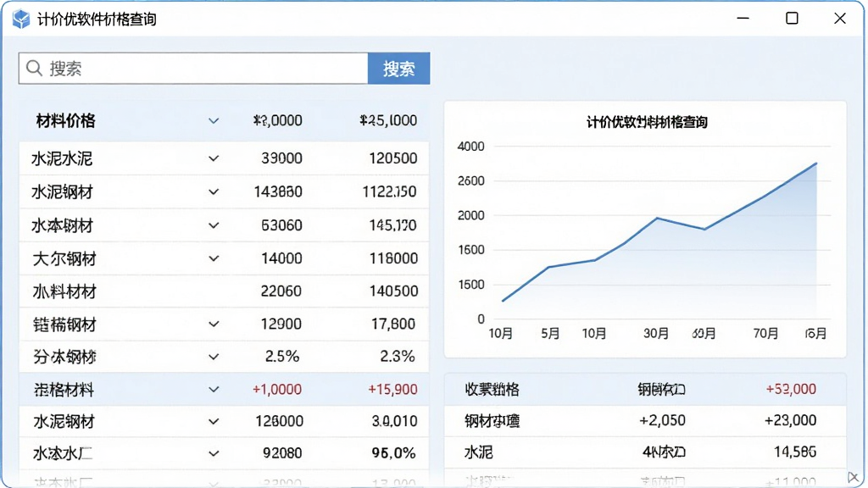Image resolution: width=868 pixels, height=488 pixels.
Task: Click the 33000 value cell
Action: [x=281, y=158]
